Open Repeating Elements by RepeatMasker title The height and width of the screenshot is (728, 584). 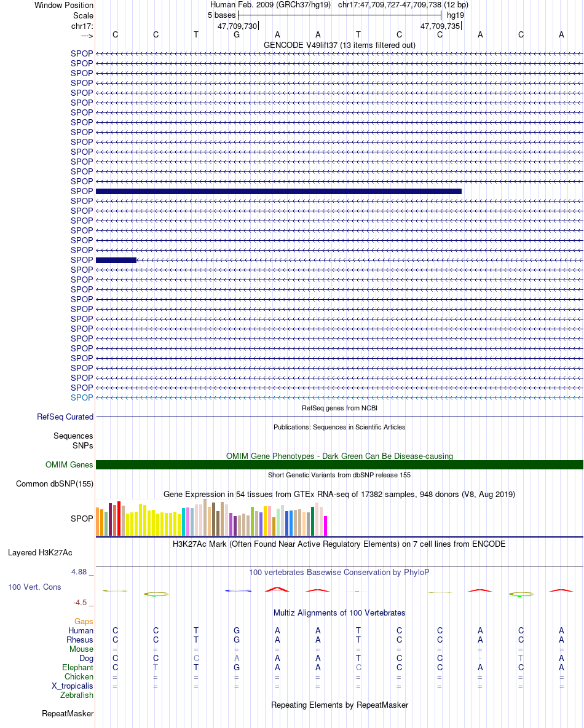click(x=339, y=705)
